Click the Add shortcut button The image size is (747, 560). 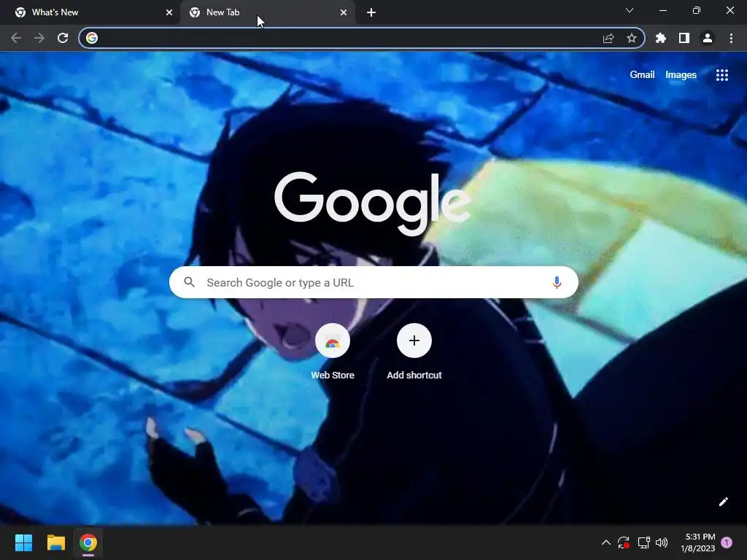pyautogui.click(x=414, y=351)
